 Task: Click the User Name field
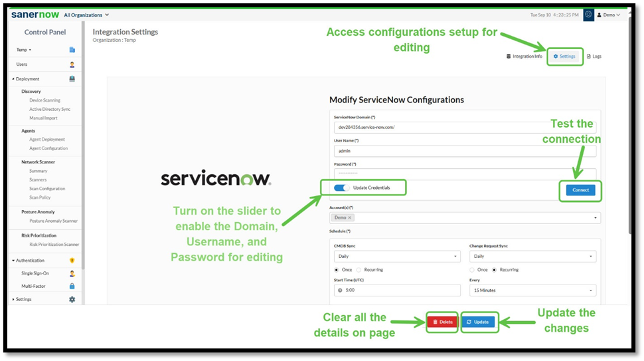[465, 152]
